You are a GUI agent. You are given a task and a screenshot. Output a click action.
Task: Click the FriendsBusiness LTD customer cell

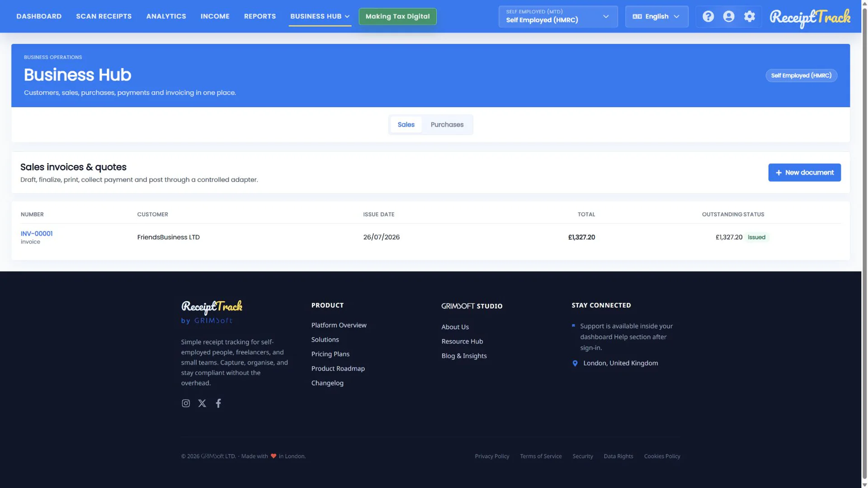pos(168,237)
